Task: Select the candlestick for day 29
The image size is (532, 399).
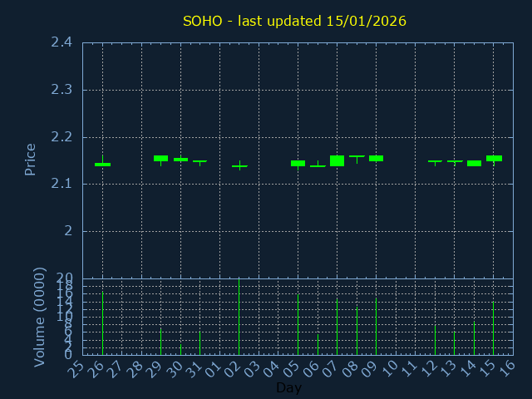Action: 160,158
